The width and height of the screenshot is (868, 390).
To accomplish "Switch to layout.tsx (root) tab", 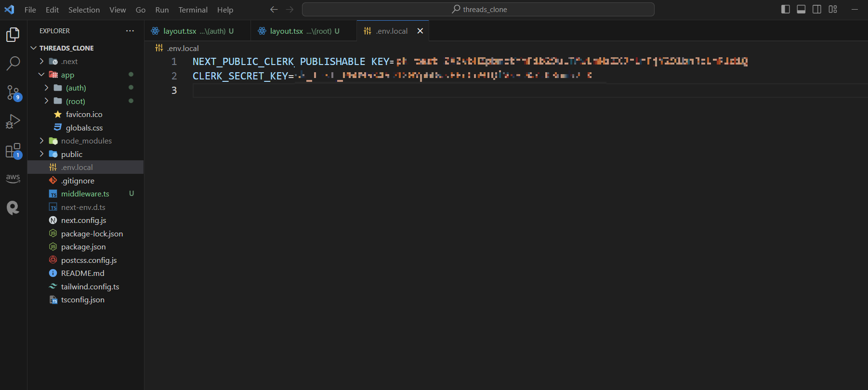I will [x=304, y=31].
